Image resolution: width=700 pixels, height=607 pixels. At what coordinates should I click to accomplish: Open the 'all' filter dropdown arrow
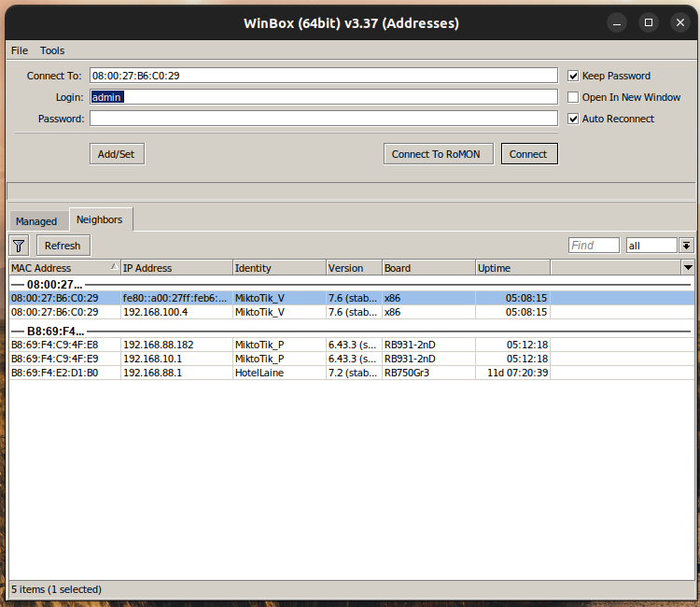(686, 246)
